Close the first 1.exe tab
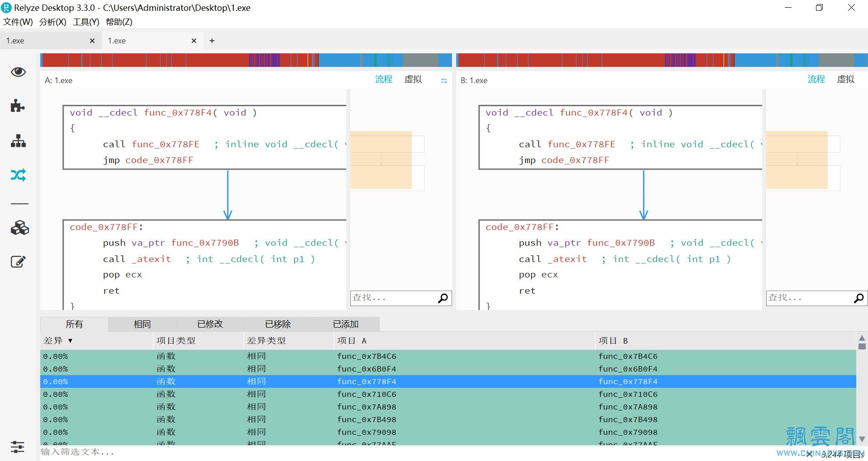This screenshot has width=868, height=461. [92, 41]
